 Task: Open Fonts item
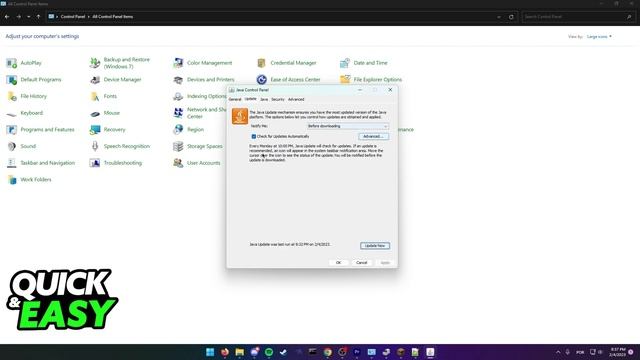coord(103,96)
